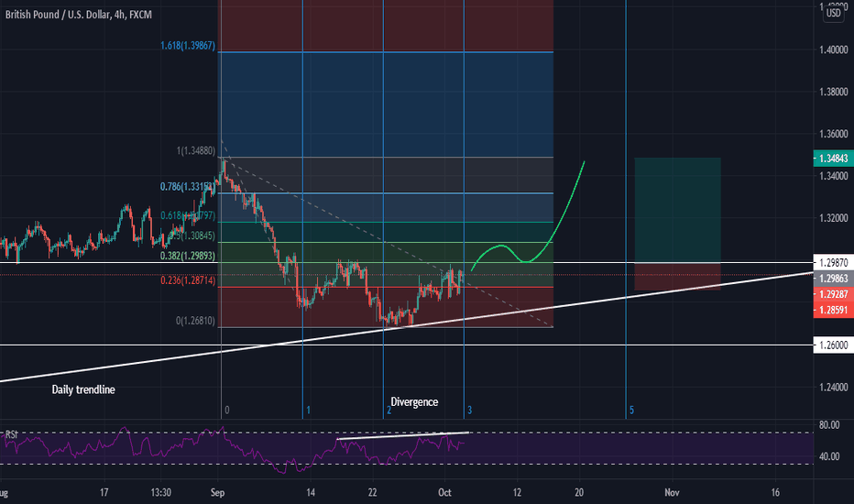The width and height of the screenshot is (854, 504).
Task: Click the 22 date on time axis
Action: pos(372,493)
